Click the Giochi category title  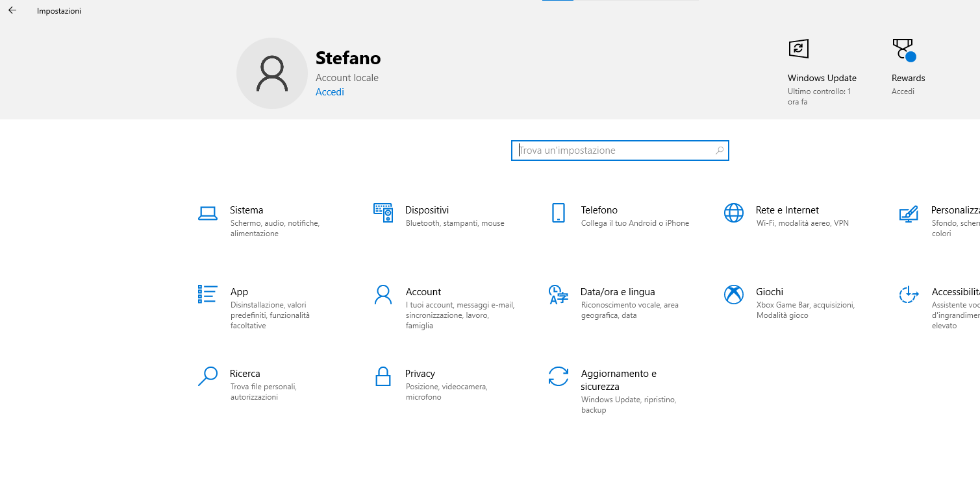(770, 292)
